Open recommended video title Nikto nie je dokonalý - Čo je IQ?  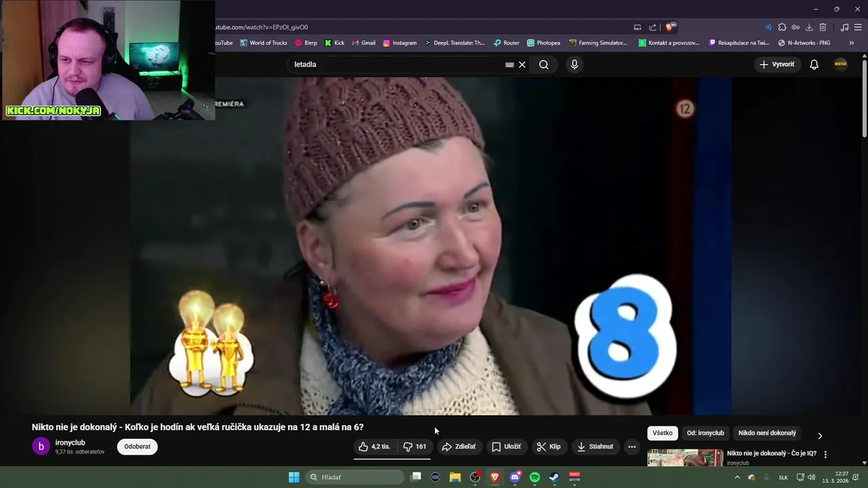coord(772,453)
